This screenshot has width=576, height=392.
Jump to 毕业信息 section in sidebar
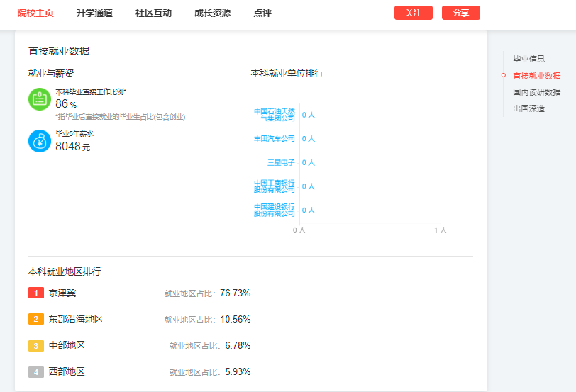[528, 59]
